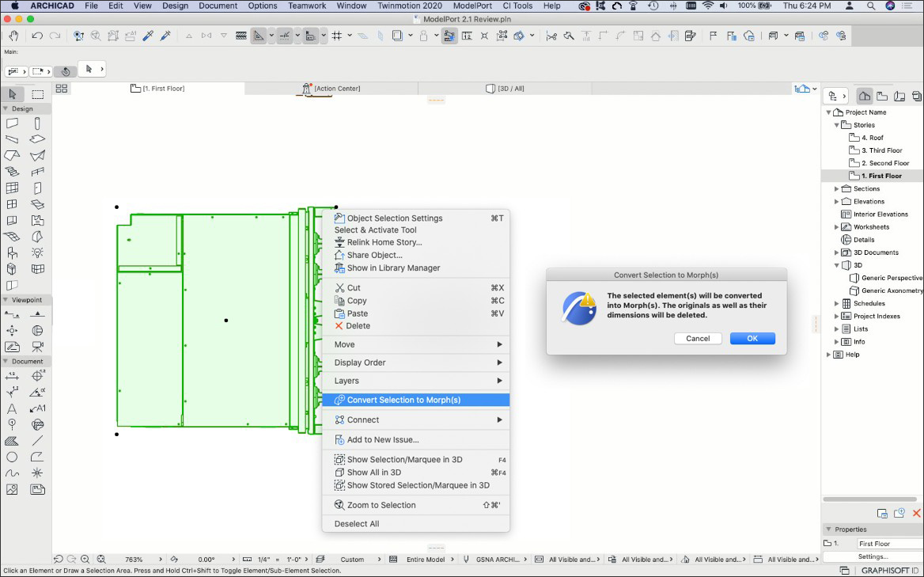Collapse the Stories folder in Navigator

(x=837, y=125)
